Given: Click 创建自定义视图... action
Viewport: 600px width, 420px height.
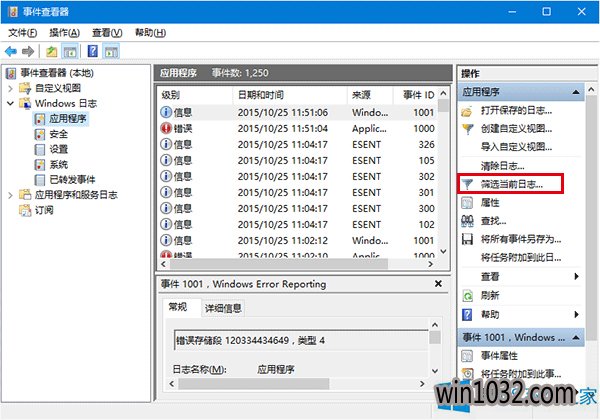Looking at the screenshot, I should pos(515,128).
